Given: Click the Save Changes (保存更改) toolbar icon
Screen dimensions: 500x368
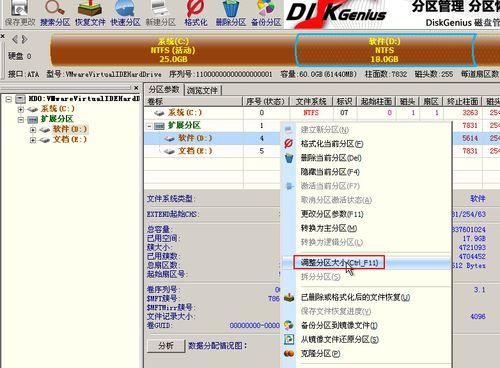Looking at the screenshot, I should (x=19, y=13).
